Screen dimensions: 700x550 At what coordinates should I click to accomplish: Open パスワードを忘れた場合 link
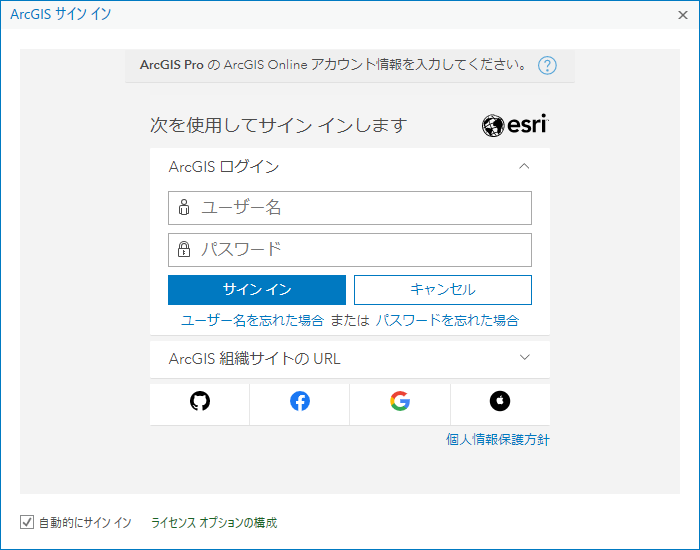[447, 320]
